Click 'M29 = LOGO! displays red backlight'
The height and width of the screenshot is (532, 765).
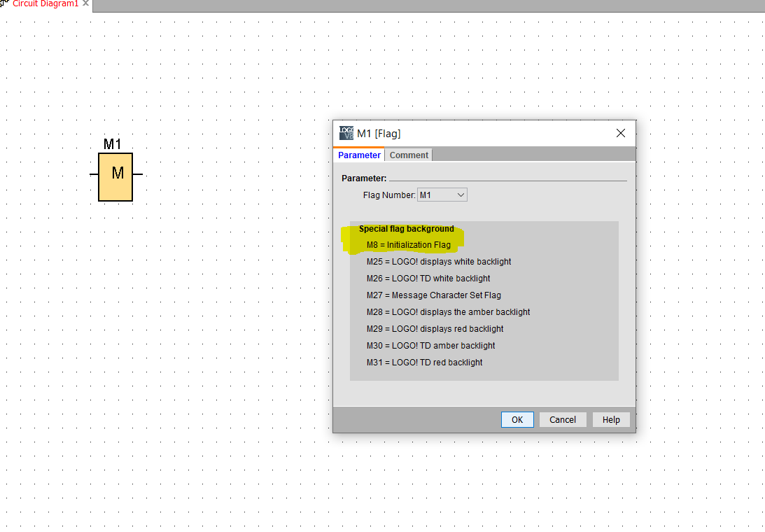(x=435, y=329)
